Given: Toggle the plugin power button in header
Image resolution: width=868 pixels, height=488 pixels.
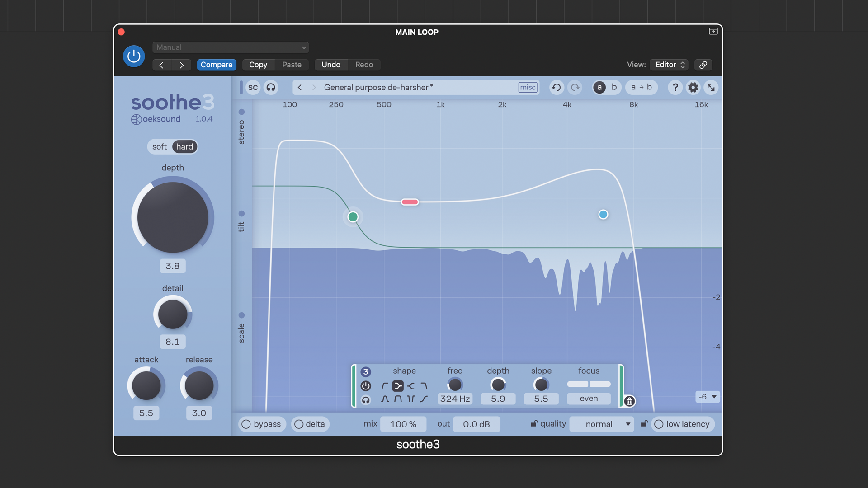Looking at the screenshot, I should click(x=134, y=56).
